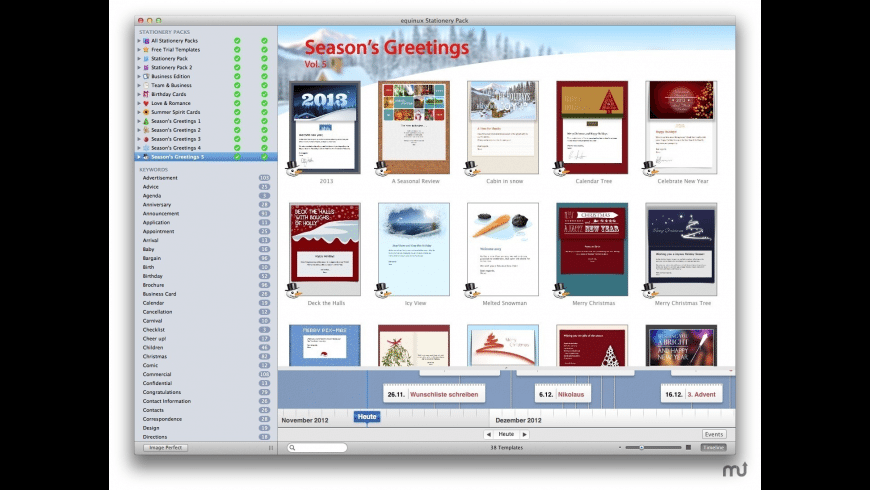This screenshot has width=870, height=490.
Task: Go to previous timeline period arrow
Action: click(488, 435)
